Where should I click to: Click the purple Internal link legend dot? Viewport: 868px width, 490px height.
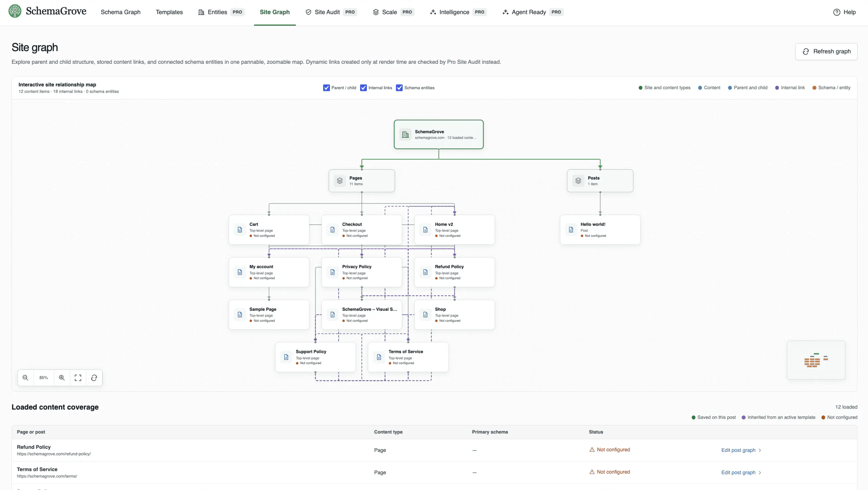click(x=777, y=88)
